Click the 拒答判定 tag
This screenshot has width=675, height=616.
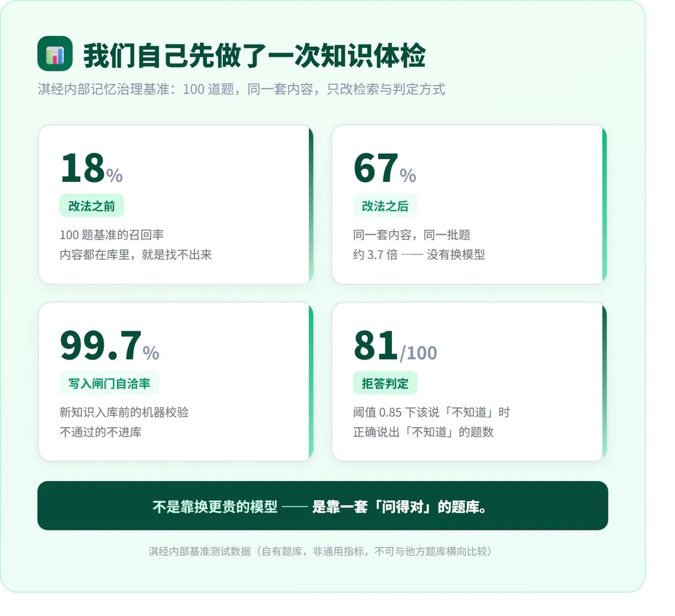(385, 383)
